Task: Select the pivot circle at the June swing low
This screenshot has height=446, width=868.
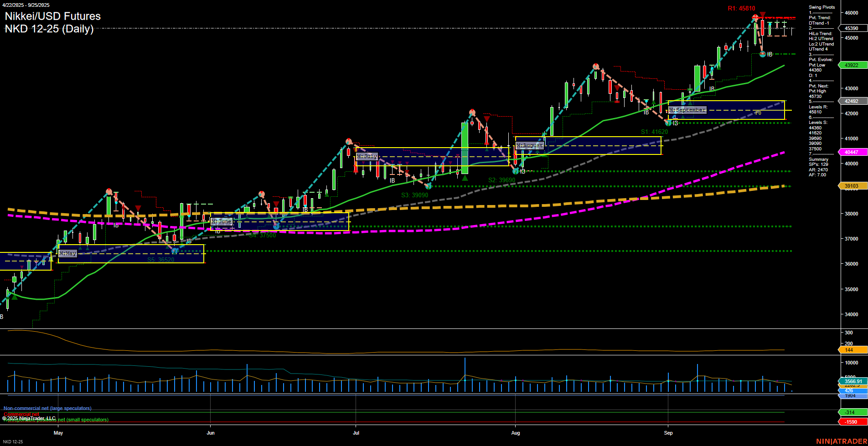Action: tap(276, 226)
